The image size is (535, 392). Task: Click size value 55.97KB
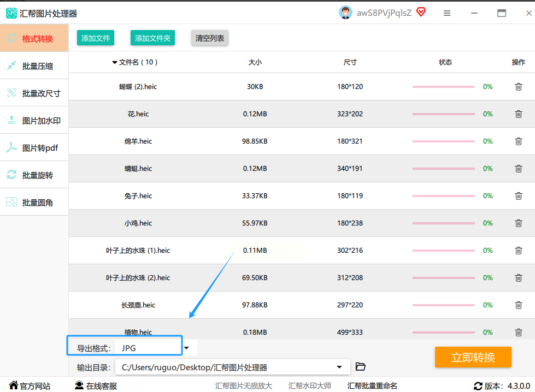(x=255, y=223)
